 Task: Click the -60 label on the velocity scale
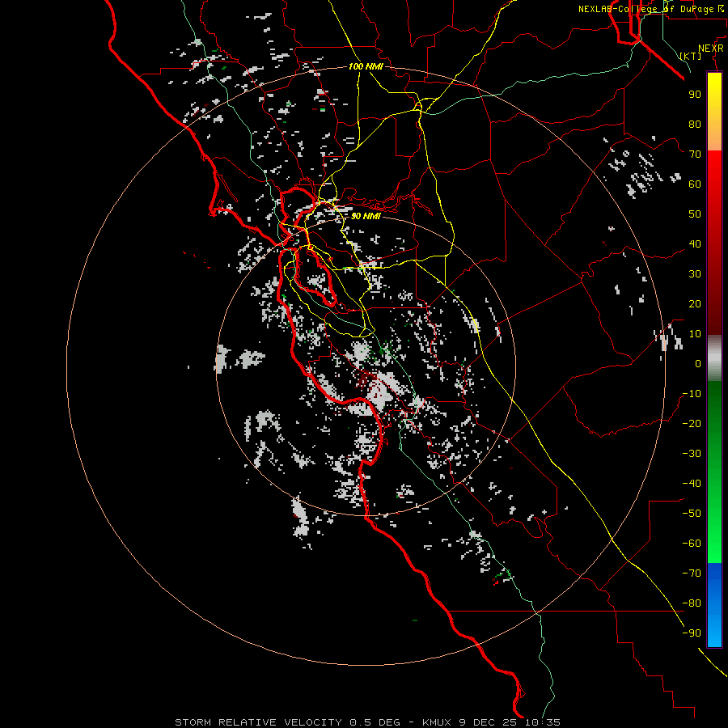click(x=692, y=544)
